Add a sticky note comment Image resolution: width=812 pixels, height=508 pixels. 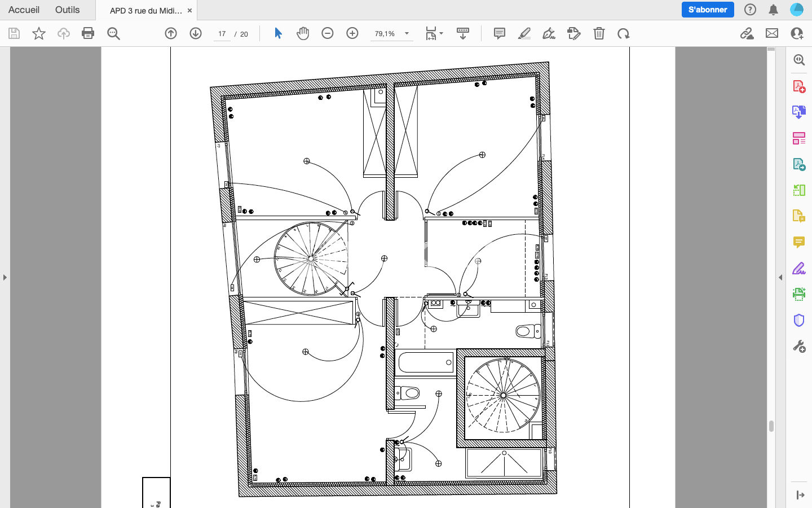[x=500, y=33]
